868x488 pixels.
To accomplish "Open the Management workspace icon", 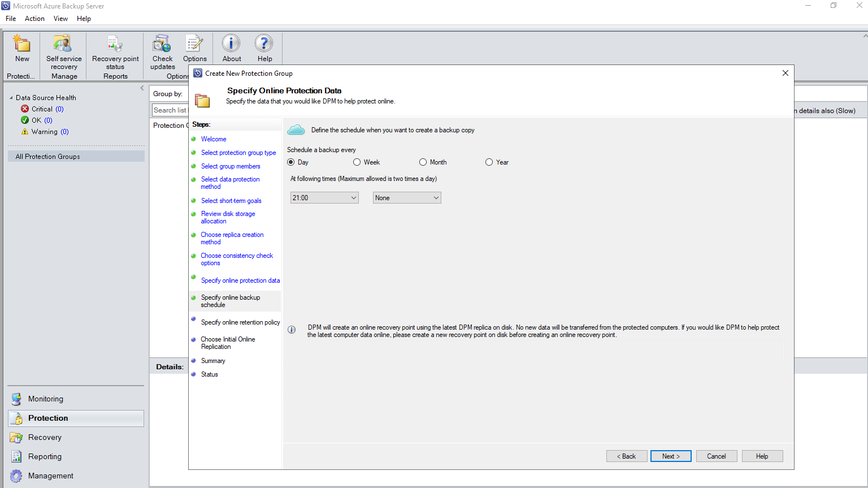I will pos(16,476).
